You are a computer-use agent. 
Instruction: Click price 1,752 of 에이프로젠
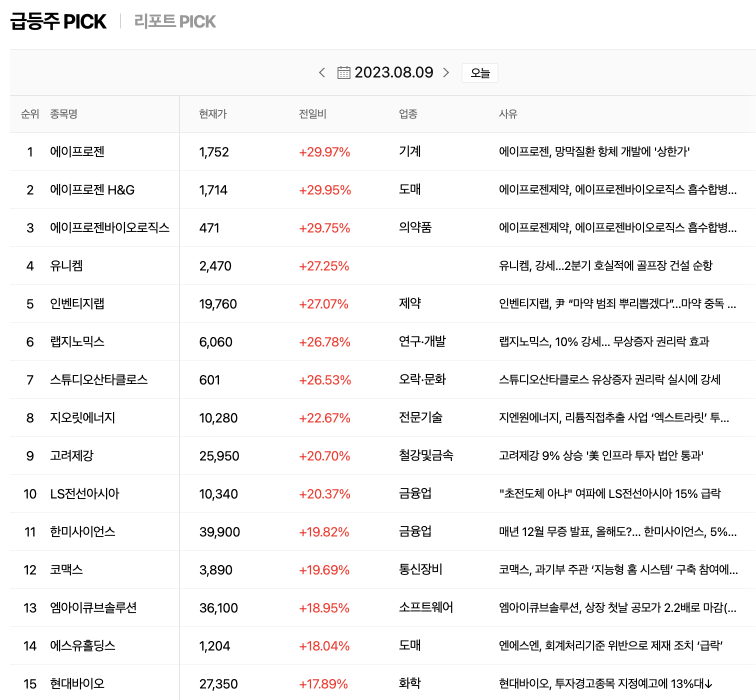(x=214, y=152)
